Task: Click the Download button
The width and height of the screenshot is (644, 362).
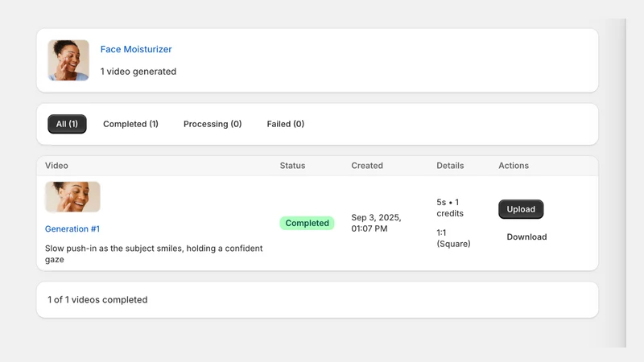Action: 526,237
